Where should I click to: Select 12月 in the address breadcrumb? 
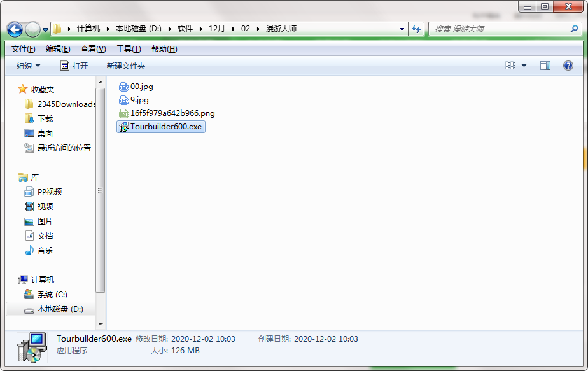click(217, 29)
